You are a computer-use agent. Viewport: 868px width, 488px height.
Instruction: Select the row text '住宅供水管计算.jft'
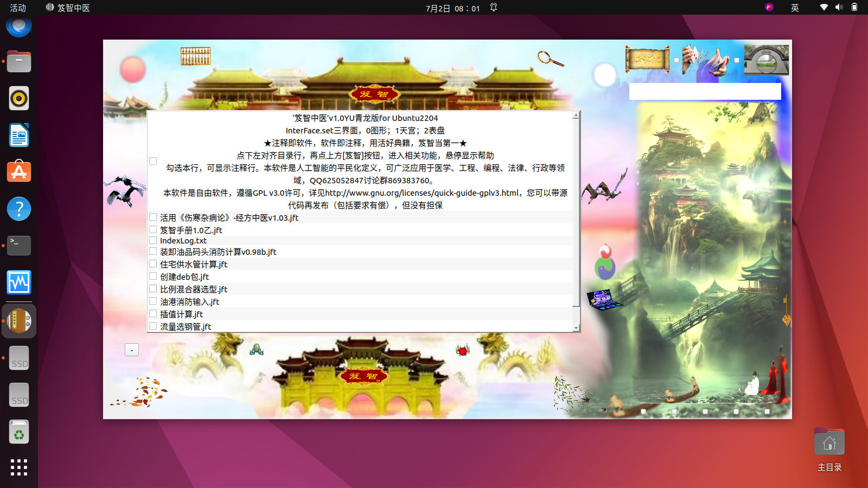tap(194, 264)
